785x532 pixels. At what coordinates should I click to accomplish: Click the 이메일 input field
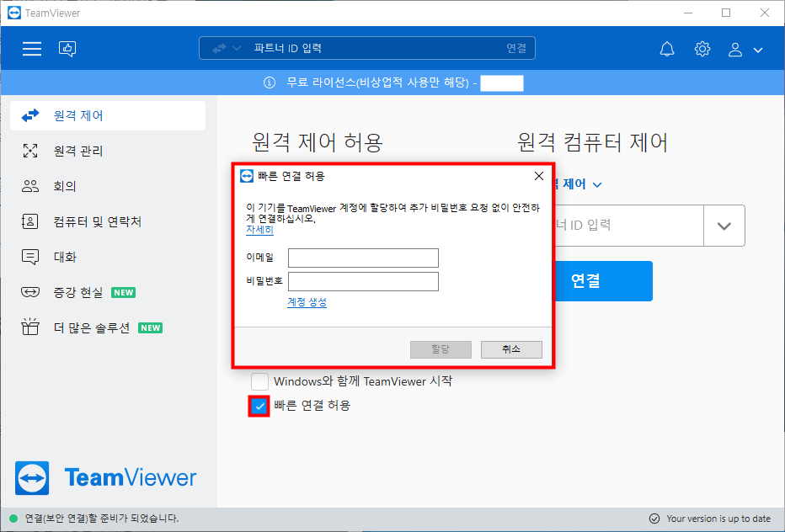[363, 258]
